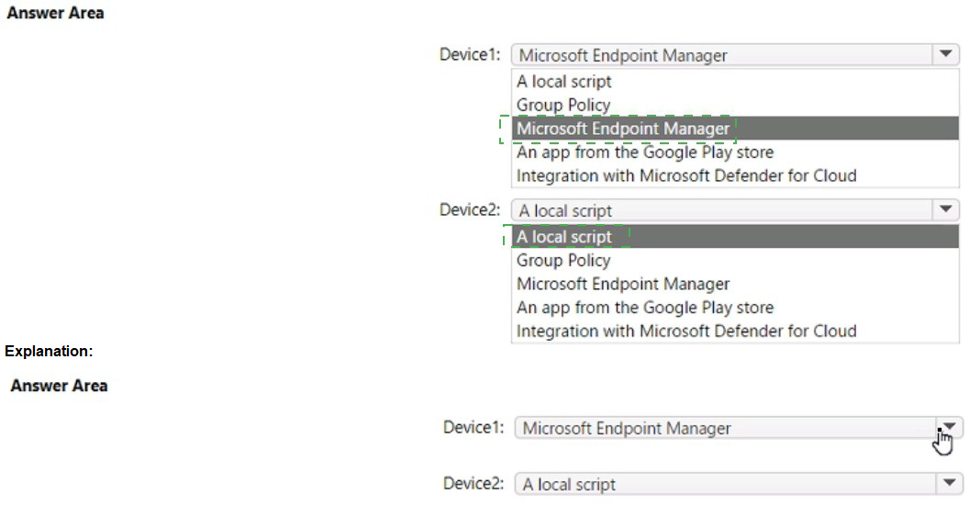Click the top 'Answer Area' heading

tap(55, 13)
